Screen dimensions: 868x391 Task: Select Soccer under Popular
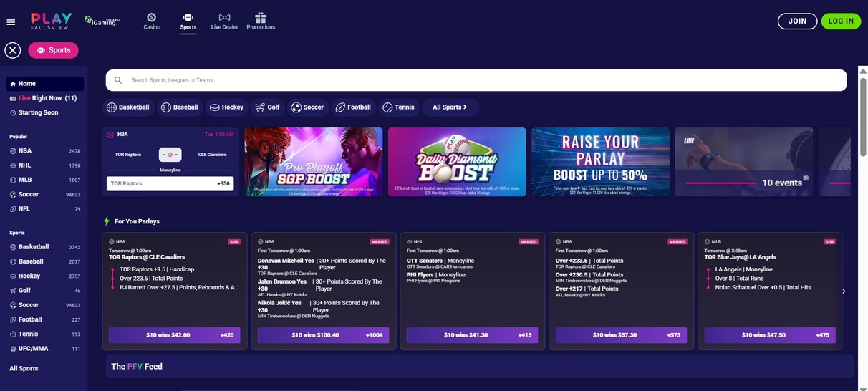pos(44,194)
